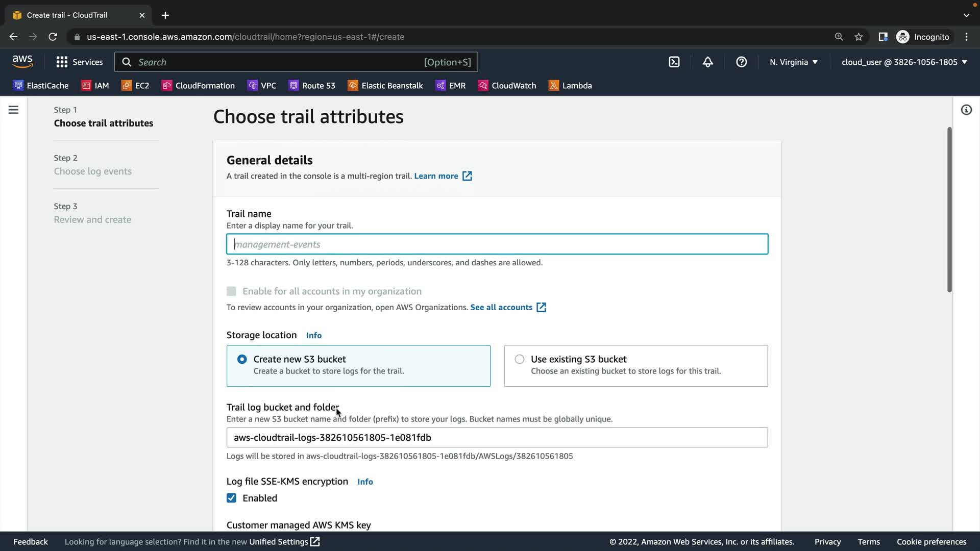Click the AWS logo home icon

point(22,62)
